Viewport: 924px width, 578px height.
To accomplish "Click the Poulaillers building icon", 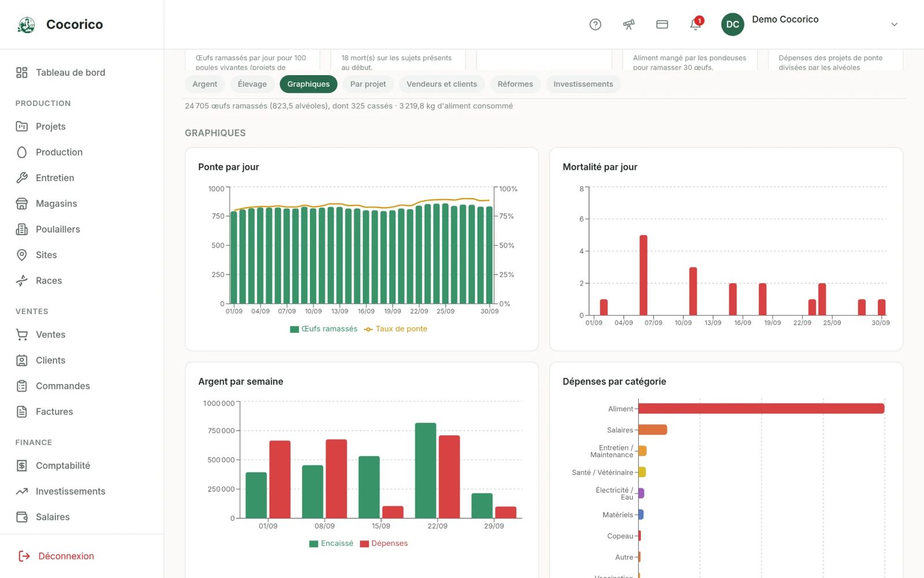I will (x=22, y=229).
